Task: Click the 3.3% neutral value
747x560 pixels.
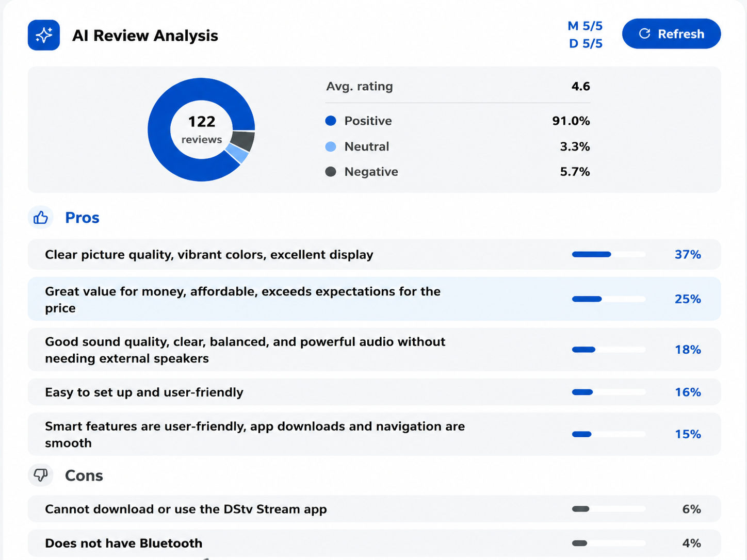Action: [x=575, y=146]
